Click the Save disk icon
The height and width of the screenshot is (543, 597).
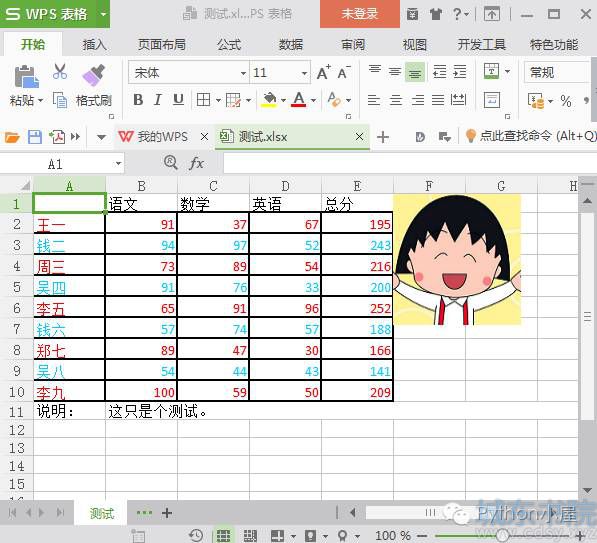click(35, 137)
